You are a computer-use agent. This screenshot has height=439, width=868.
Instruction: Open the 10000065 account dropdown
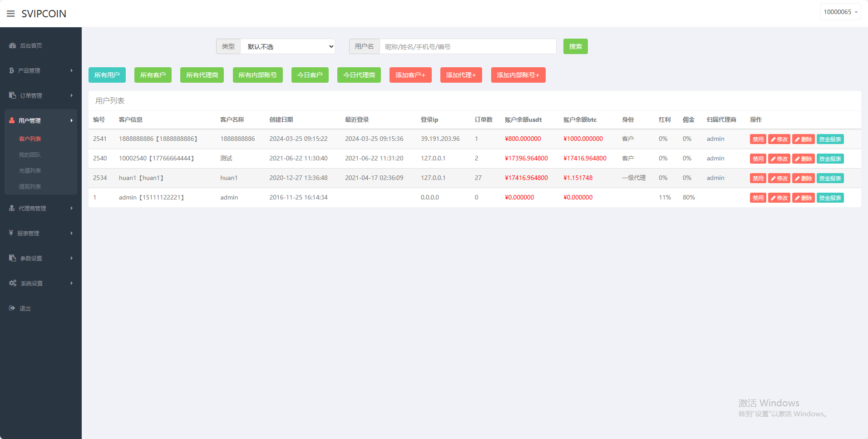(840, 12)
